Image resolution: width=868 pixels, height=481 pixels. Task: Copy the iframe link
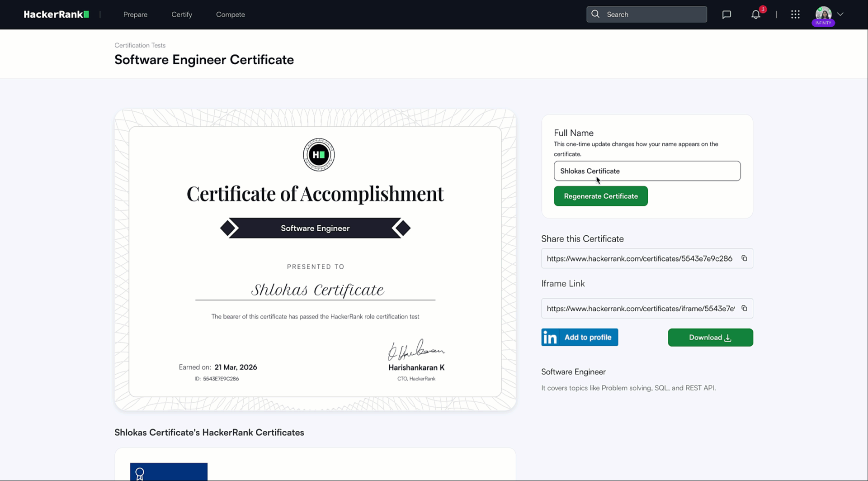pyautogui.click(x=744, y=309)
